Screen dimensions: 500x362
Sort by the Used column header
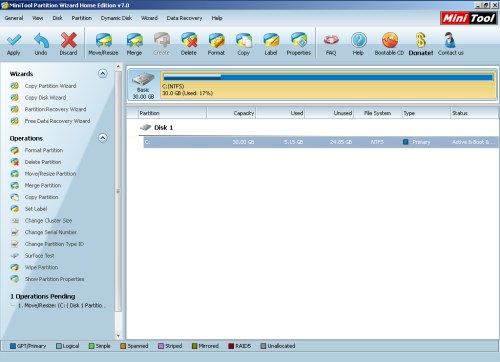(x=280, y=113)
